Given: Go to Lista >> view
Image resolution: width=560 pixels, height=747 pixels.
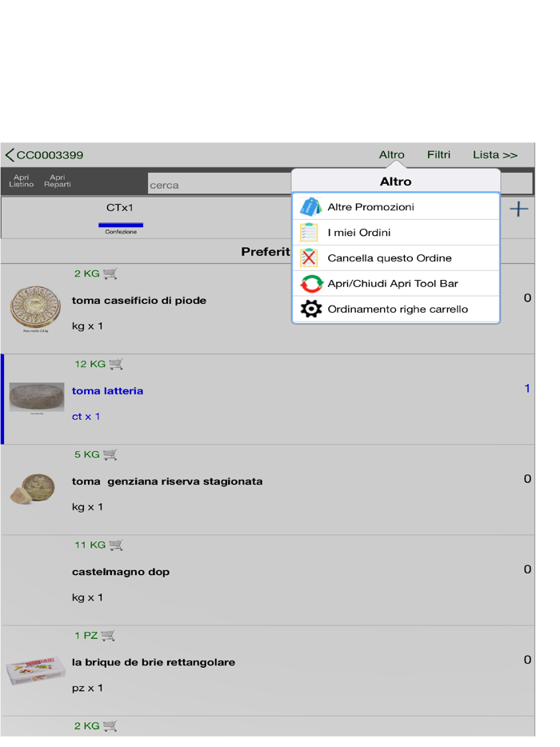Looking at the screenshot, I should point(495,155).
